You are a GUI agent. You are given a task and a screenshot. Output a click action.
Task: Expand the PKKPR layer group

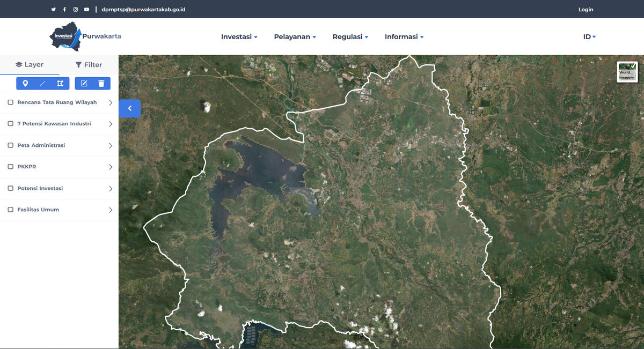coord(111,167)
